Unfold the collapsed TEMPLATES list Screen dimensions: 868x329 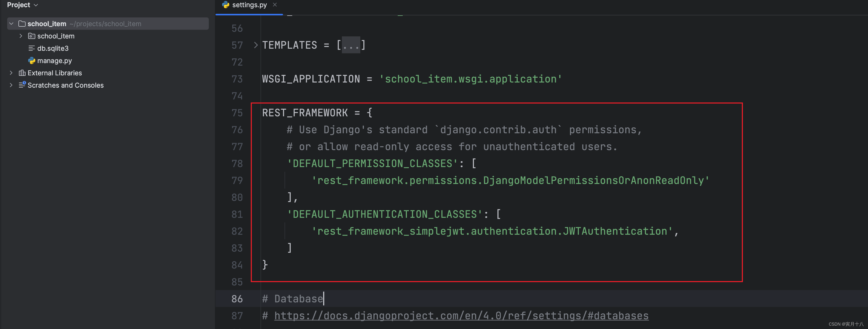[256, 45]
